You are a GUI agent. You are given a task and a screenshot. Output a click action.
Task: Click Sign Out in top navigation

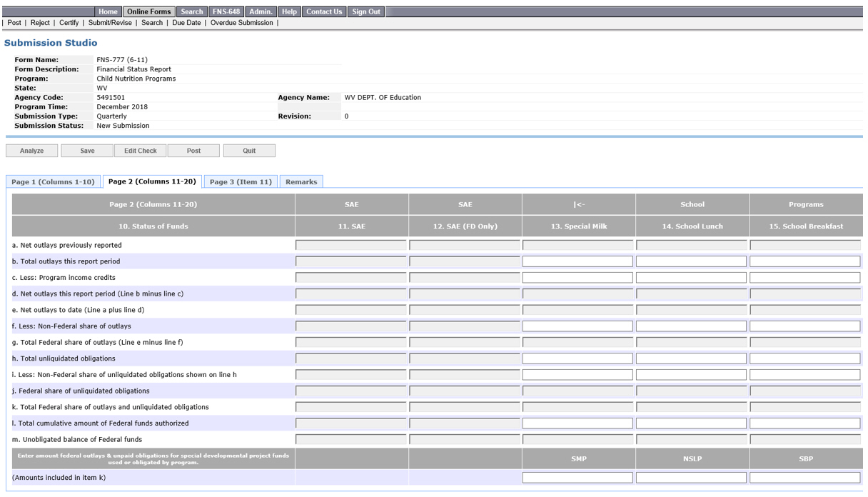pyautogui.click(x=367, y=12)
